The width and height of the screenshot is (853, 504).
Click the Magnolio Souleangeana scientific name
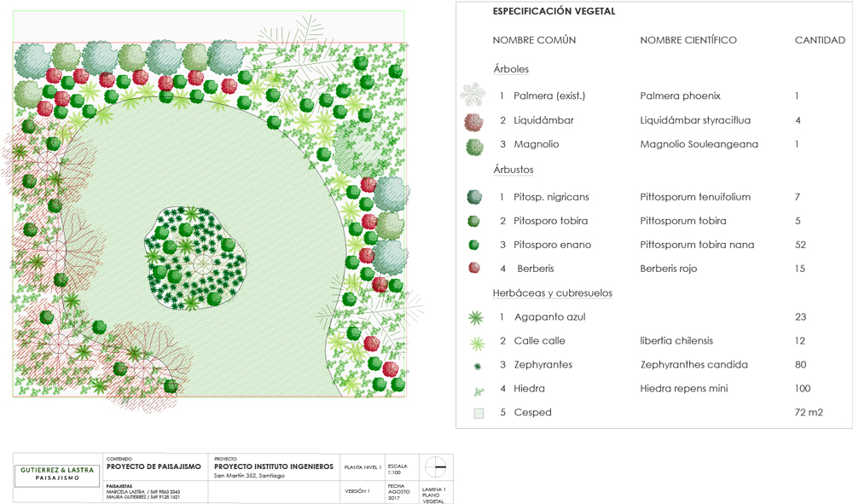(699, 144)
